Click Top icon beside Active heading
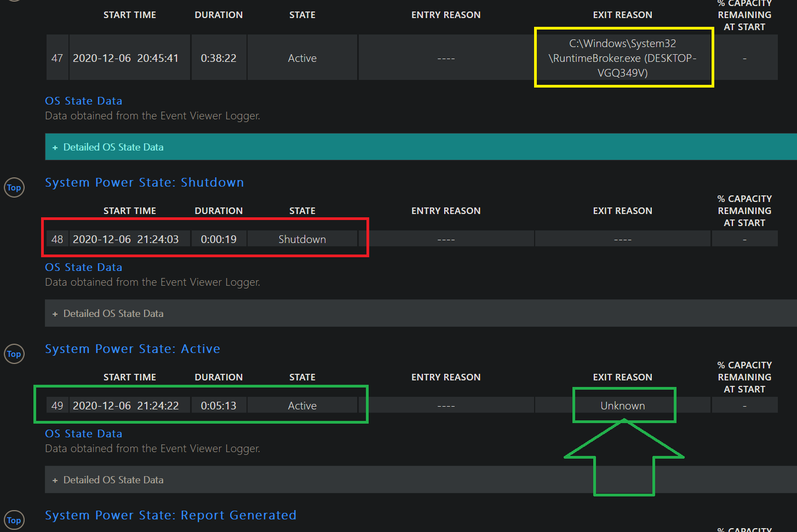The width and height of the screenshot is (797, 532). tap(14, 354)
